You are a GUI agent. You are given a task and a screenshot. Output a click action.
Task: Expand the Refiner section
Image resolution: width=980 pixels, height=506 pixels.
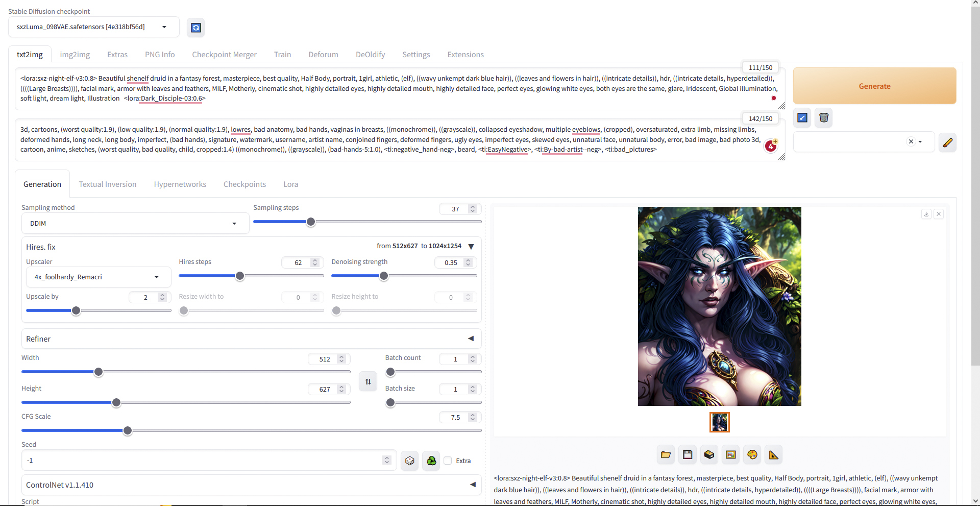(x=471, y=339)
